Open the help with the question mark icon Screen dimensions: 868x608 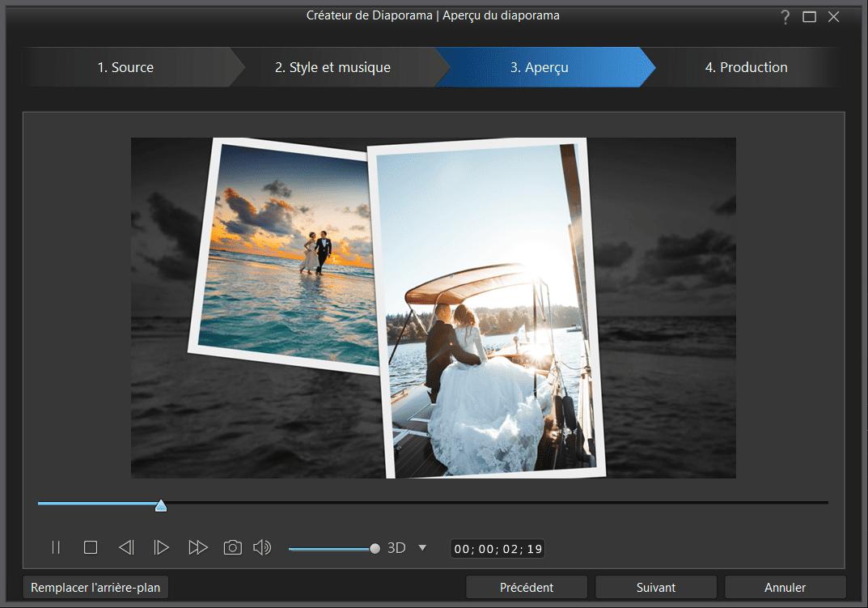click(784, 15)
